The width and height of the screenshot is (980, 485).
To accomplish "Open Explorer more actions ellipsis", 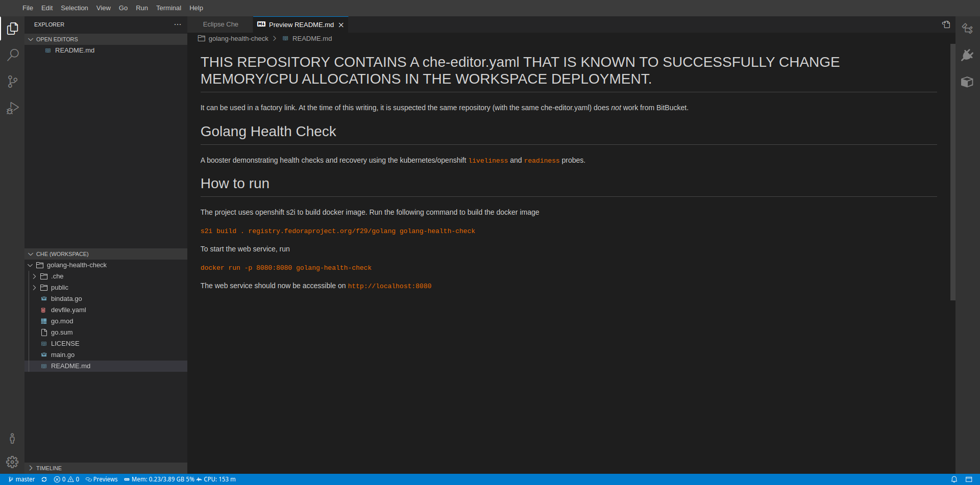I will (178, 24).
